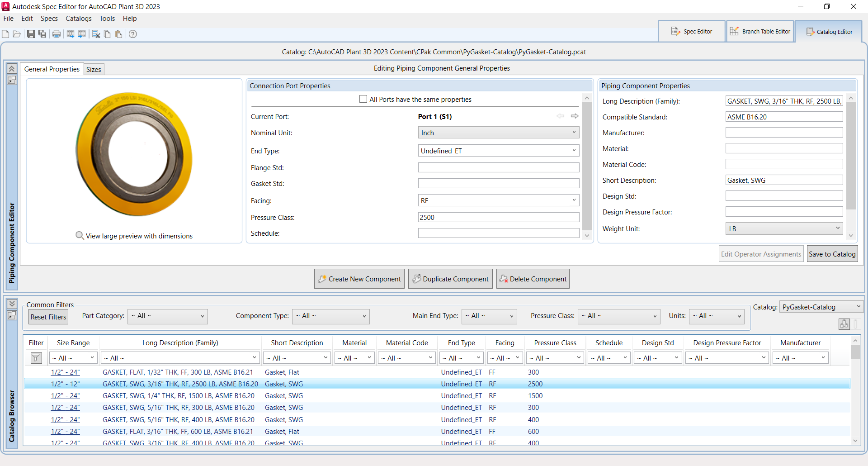This screenshot has width=868, height=466.
Task: Switch to the Sizes tab
Action: click(94, 69)
